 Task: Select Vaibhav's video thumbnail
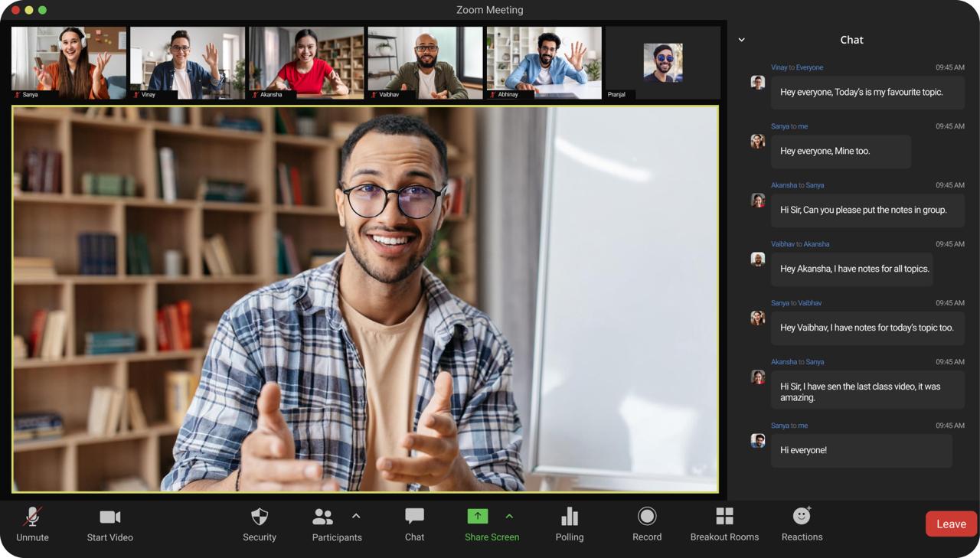(425, 63)
